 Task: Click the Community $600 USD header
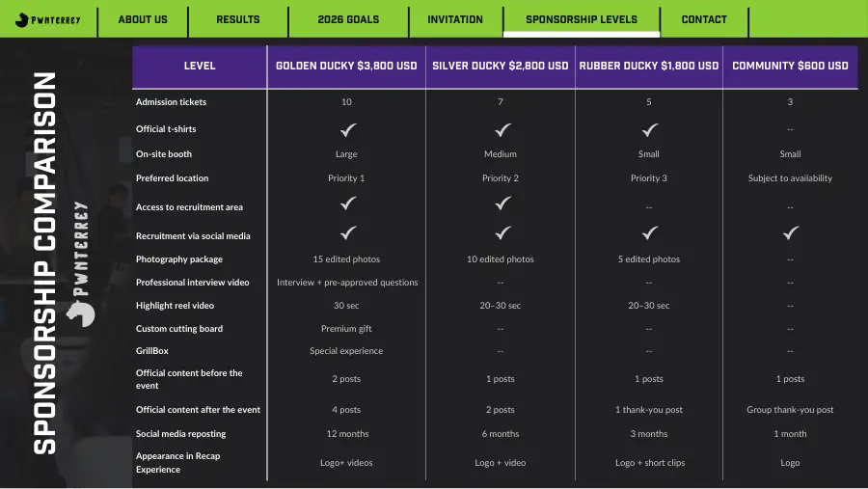[790, 66]
